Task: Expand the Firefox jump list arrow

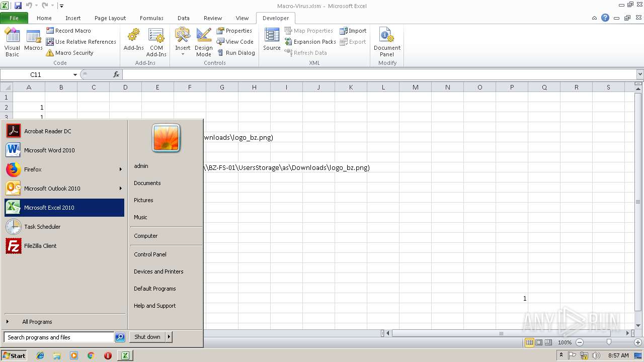Action: point(120,169)
